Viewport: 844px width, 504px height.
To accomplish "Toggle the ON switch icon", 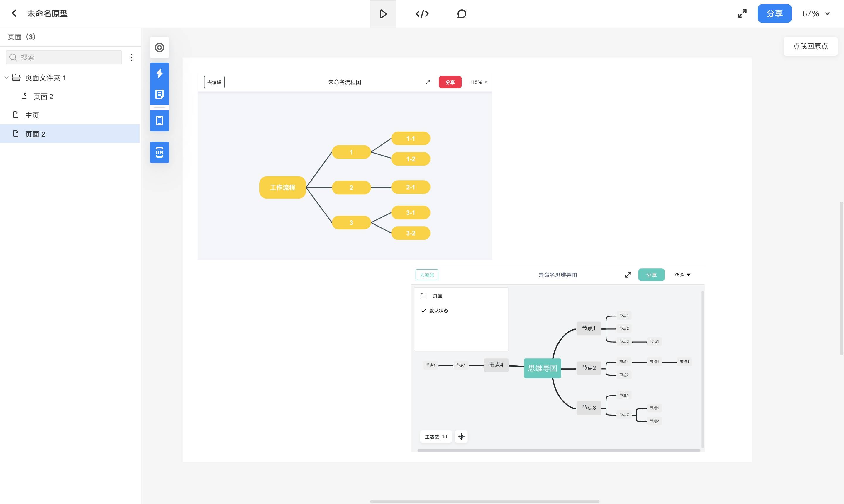I will click(x=160, y=152).
